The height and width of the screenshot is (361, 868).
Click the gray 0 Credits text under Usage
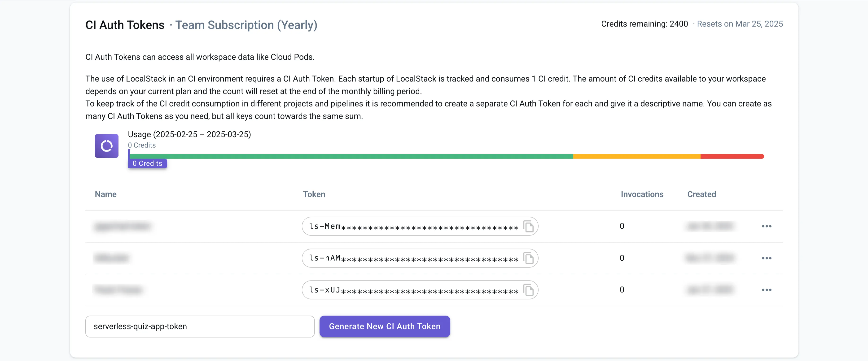click(x=141, y=145)
